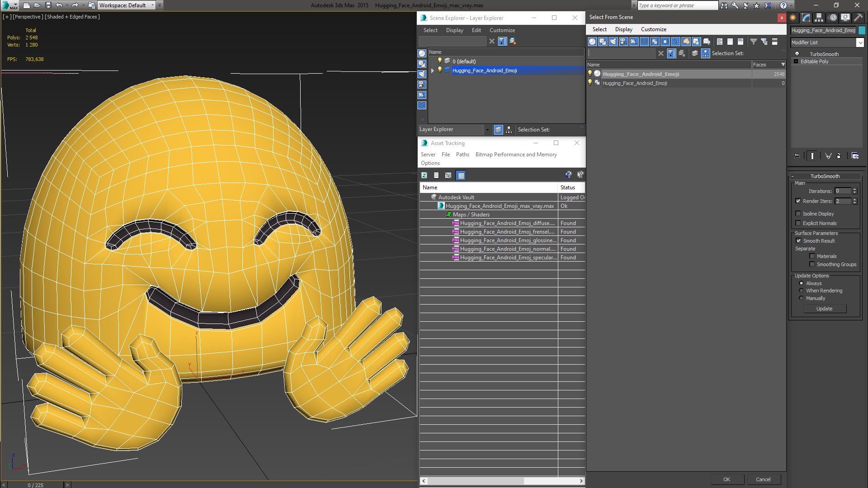Select the When Rendering update option
This screenshot has width=868, height=488.
pos(801,291)
